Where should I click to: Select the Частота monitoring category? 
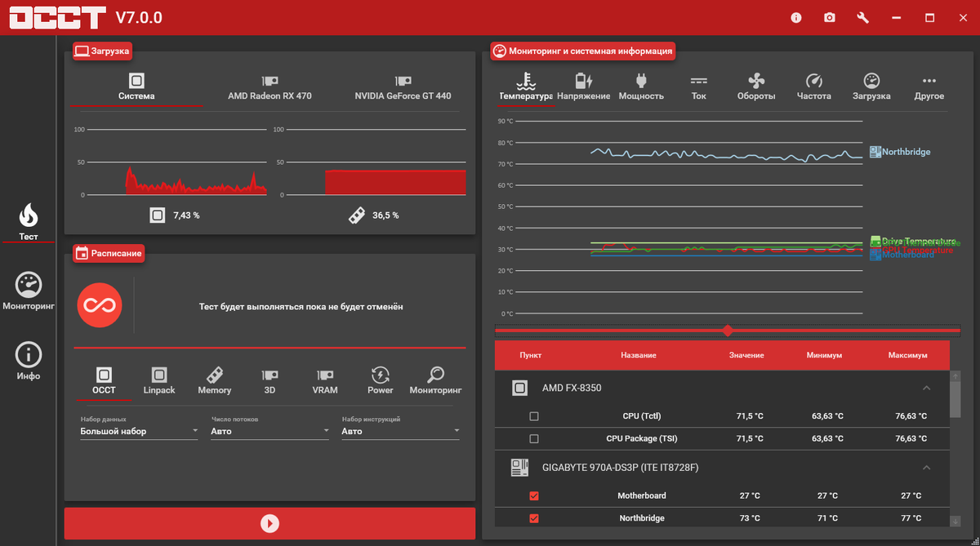[813, 86]
